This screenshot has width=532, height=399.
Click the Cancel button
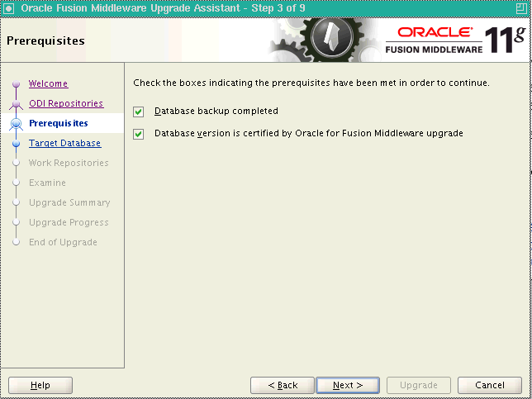tap(490, 386)
